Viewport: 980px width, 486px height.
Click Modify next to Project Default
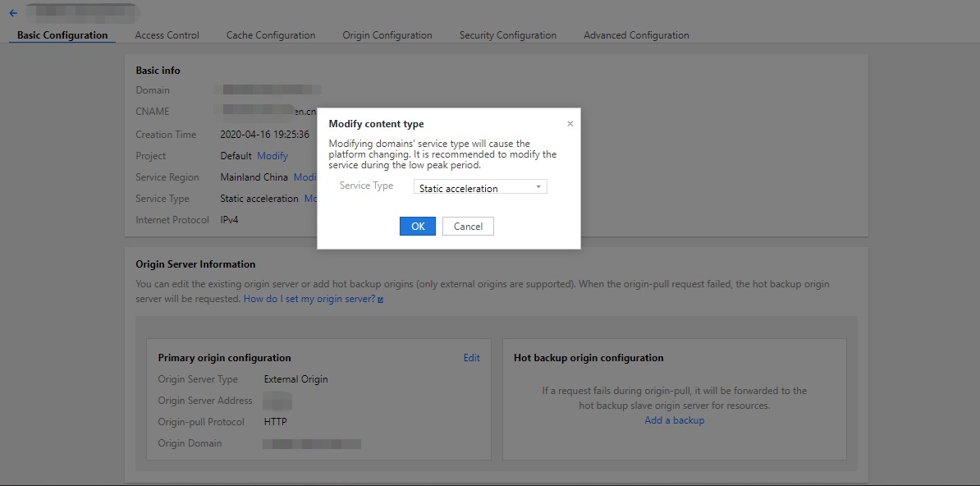click(272, 156)
